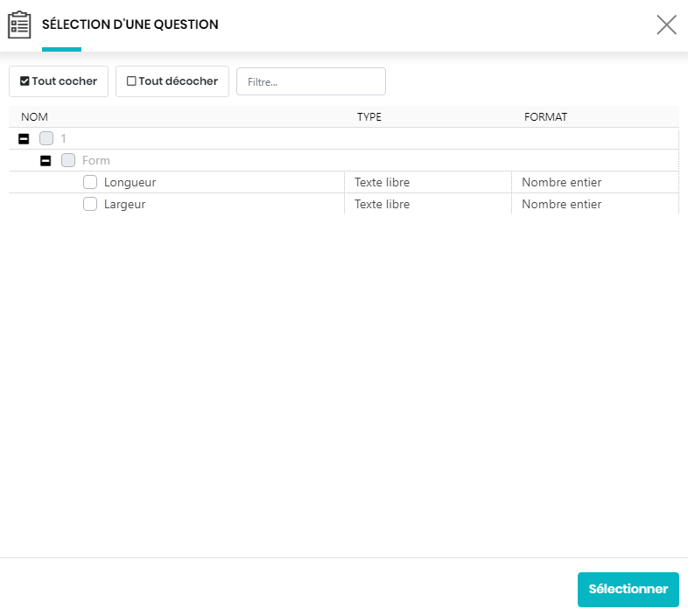Screen dimensions: 688x616
Task: Check the 'Largeur' question checkbox
Action: pyautogui.click(x=90, y=204)
